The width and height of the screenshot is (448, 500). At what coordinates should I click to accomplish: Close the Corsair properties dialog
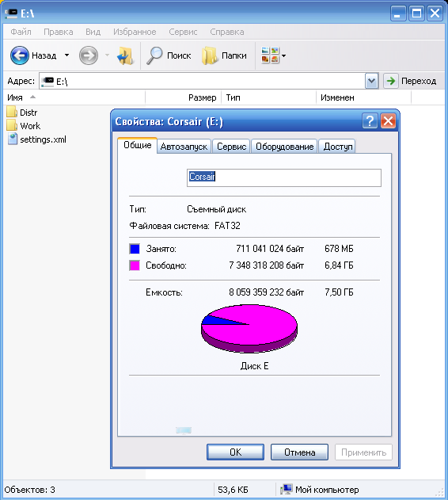click(388, 121)
